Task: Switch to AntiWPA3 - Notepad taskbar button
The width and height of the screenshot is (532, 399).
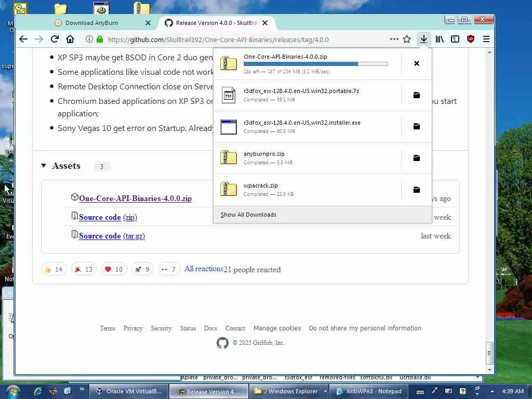Action: click(368, 392)
